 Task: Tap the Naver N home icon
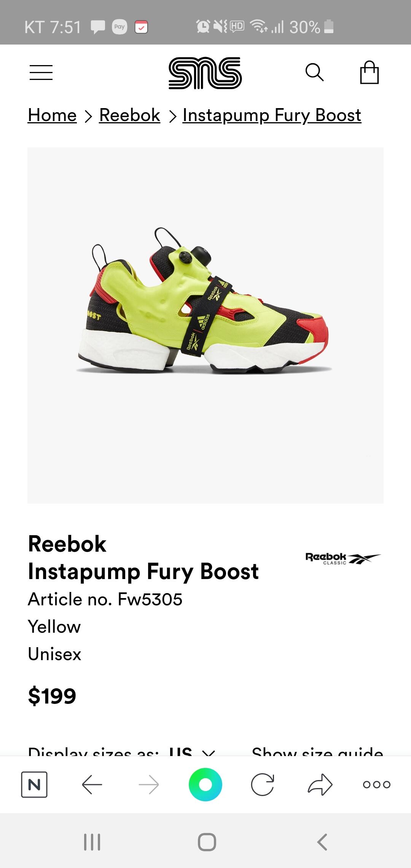(x=34, y=785)
